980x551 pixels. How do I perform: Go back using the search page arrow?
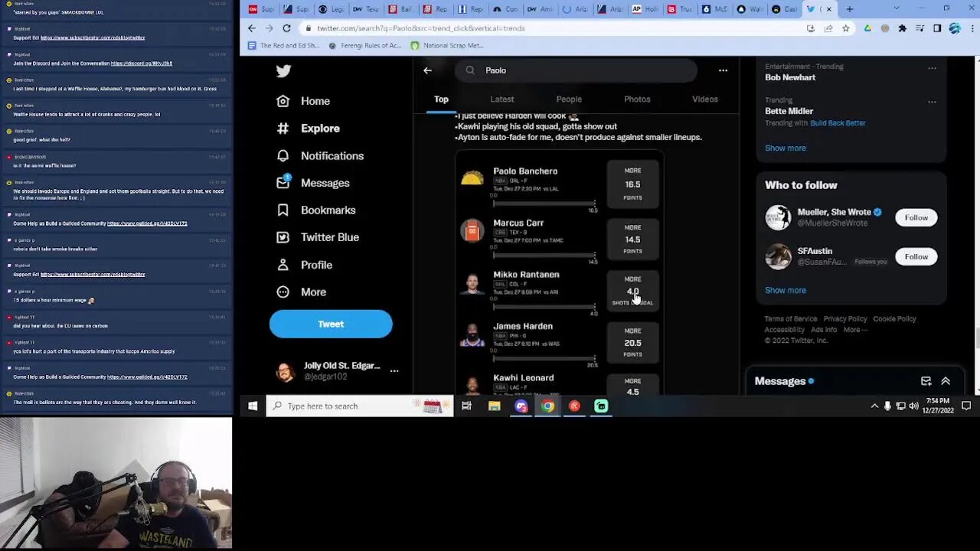click(427, 70)
